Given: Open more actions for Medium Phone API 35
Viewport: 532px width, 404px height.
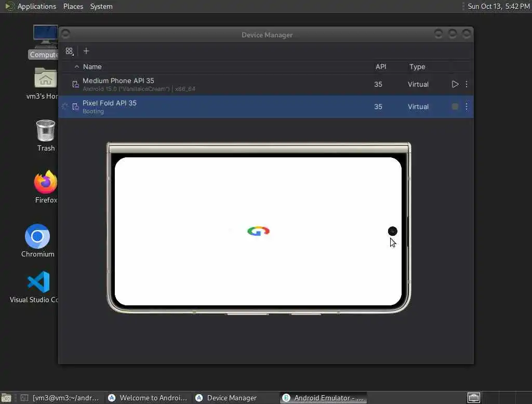Looking at the screenshot, I should [467, 84].
